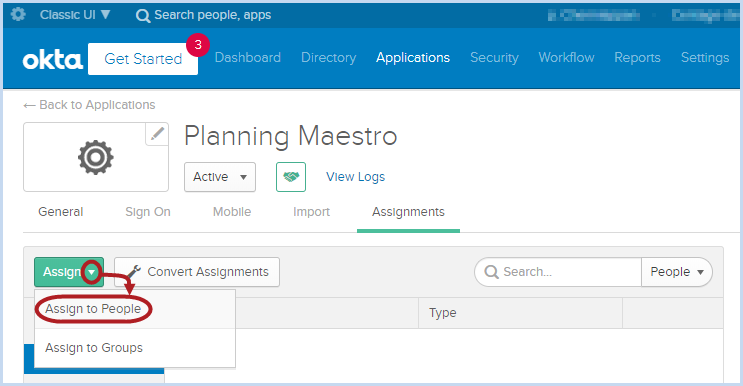Open the Workflow menu
This screenshot has width=743, height=386.
click(566, 57)
